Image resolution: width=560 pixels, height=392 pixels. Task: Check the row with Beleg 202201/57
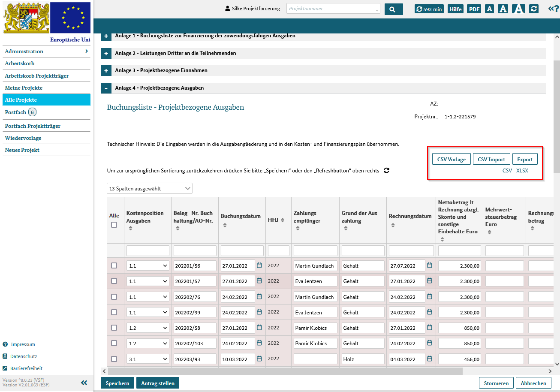114,281
